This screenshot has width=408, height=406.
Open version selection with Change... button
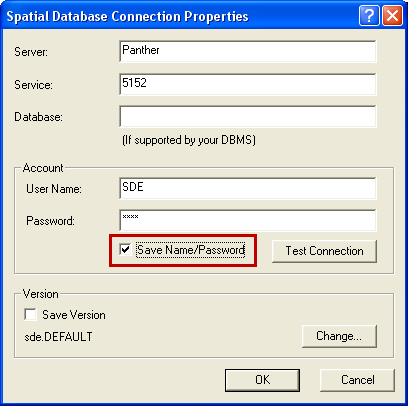[x=339, y=336]
